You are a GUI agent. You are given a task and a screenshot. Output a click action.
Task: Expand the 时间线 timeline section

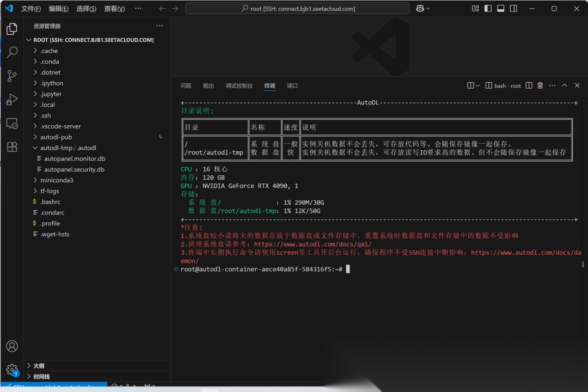(x=97, y=377)
